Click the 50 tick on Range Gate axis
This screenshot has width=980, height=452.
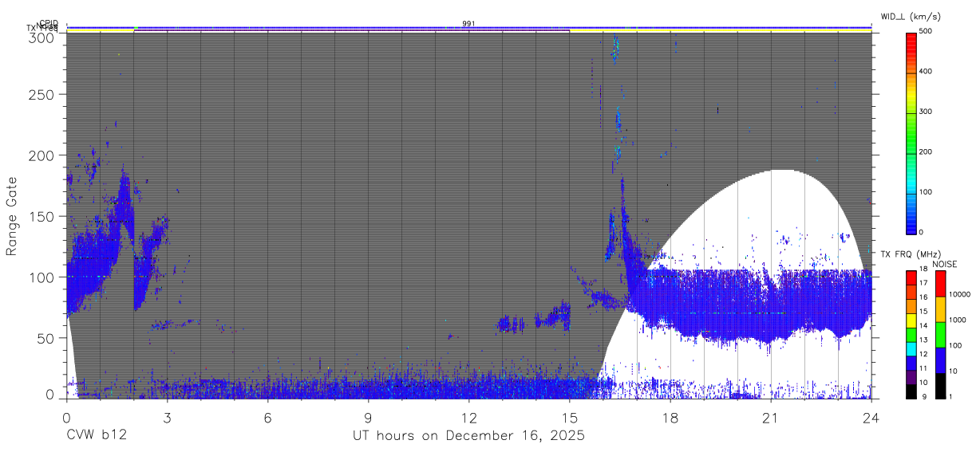(44, 337)
